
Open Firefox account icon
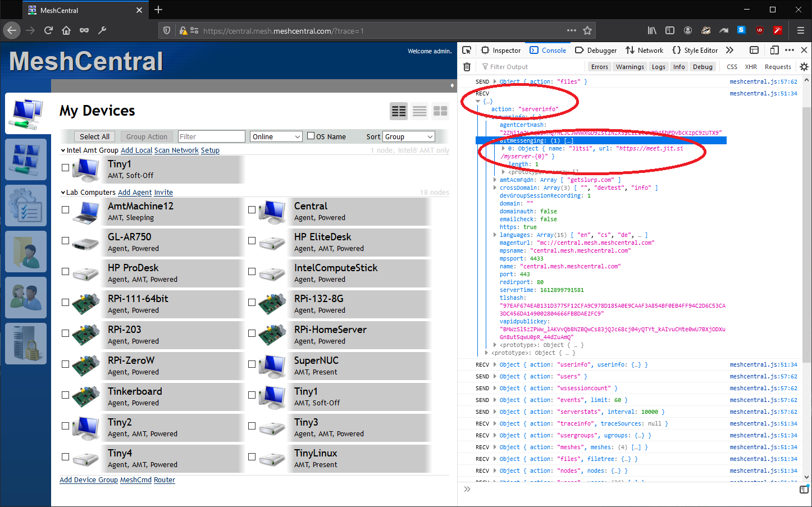[x=688, y=30]
